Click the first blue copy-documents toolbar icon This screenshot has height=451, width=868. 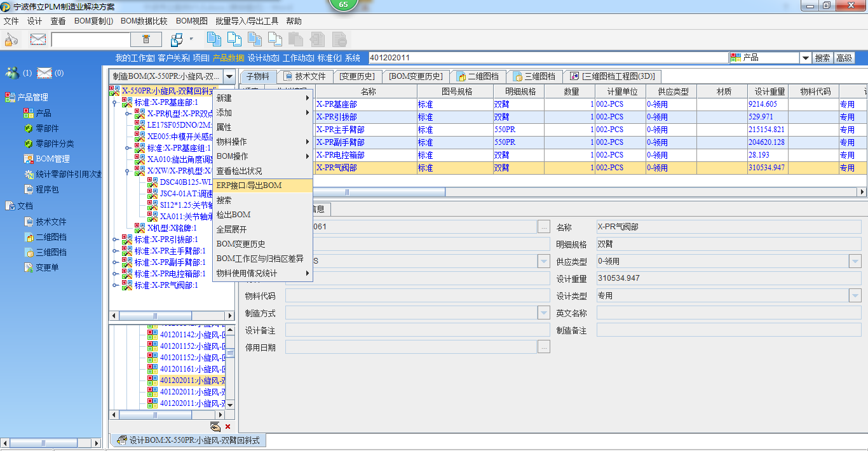[214, 39]
